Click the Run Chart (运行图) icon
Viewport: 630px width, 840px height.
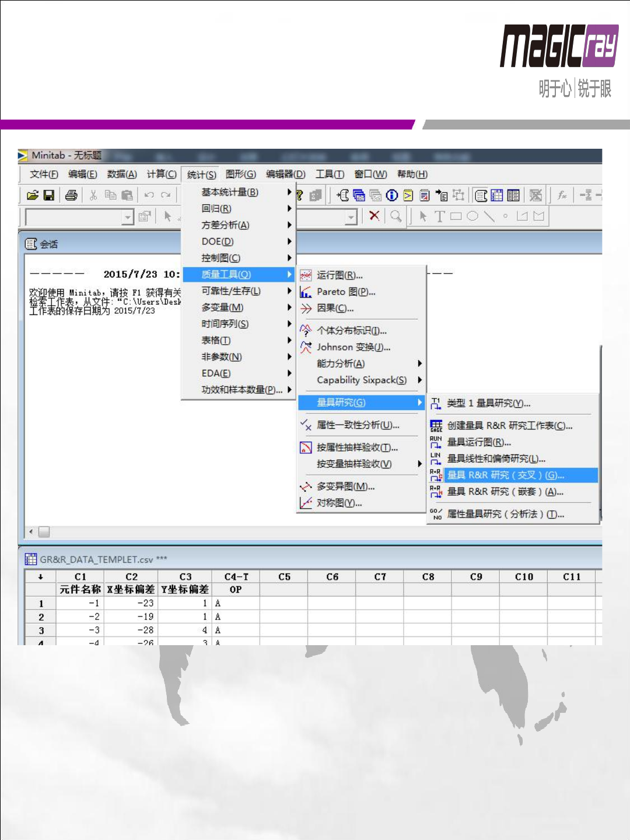306,275
